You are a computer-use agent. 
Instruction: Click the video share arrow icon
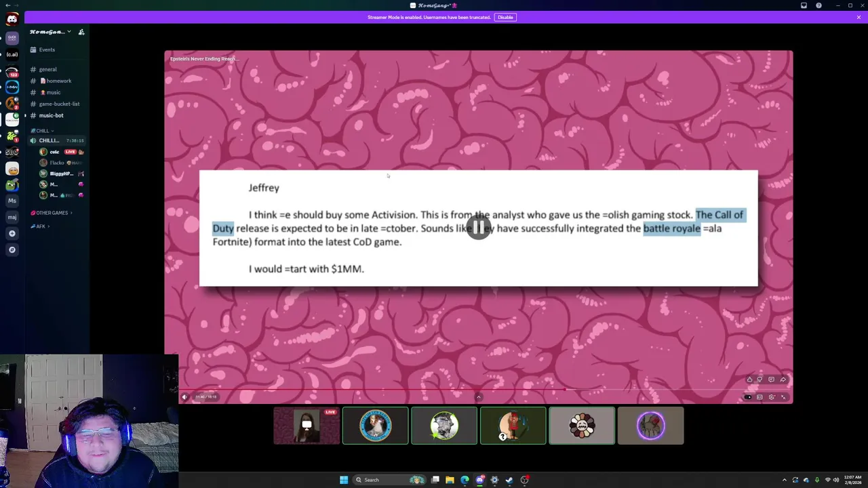783,380
